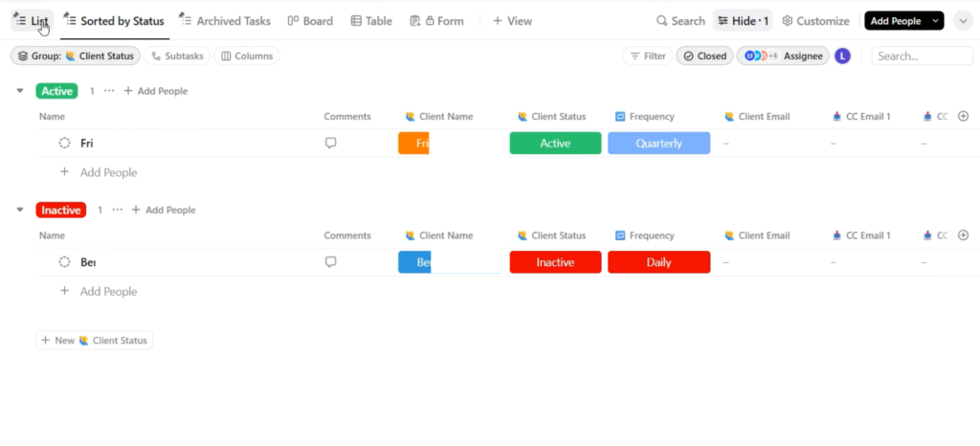The width and height of the screenshot is (980, 446).
Task: Collapse the Inactive group
Action: (20, 210)
